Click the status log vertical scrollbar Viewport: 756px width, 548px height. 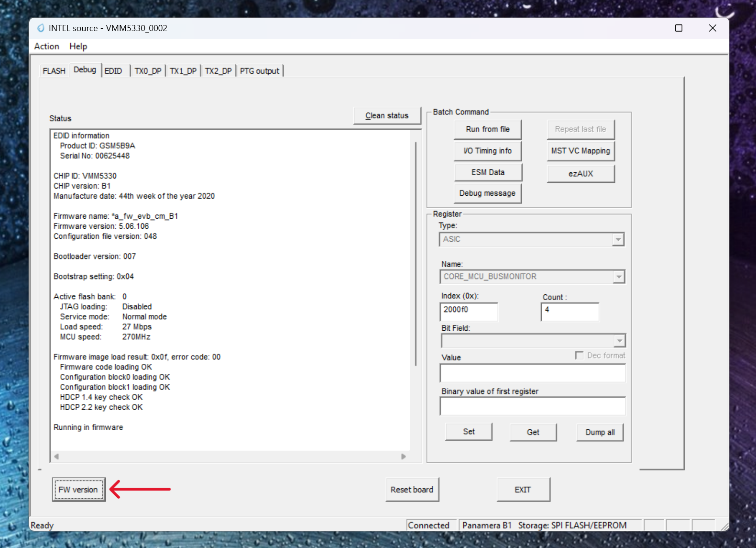[x=416, y=254]
